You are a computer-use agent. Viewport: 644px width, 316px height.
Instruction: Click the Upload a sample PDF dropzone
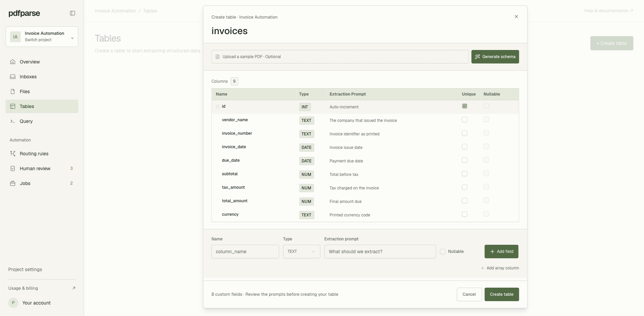click(x=340, y=57)
